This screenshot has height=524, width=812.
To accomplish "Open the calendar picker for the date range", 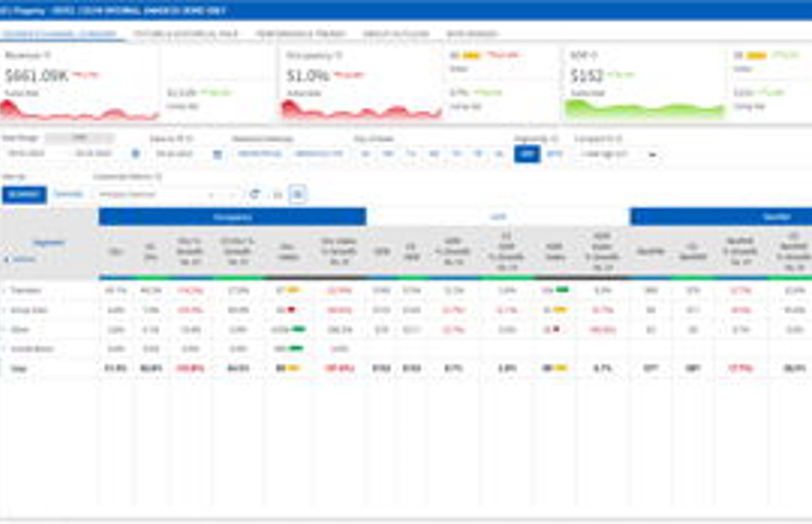I will 136,153.
